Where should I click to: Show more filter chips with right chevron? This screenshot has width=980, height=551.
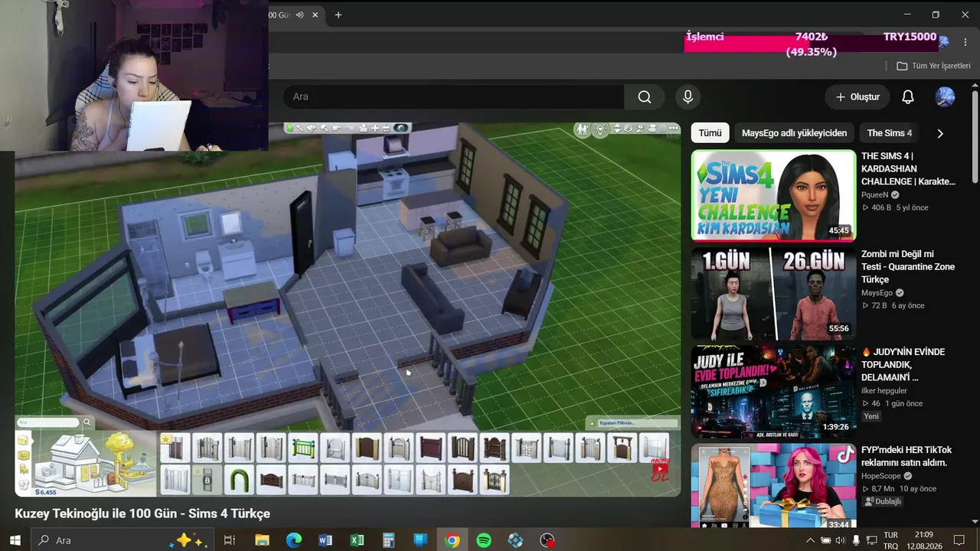[940, 133]
